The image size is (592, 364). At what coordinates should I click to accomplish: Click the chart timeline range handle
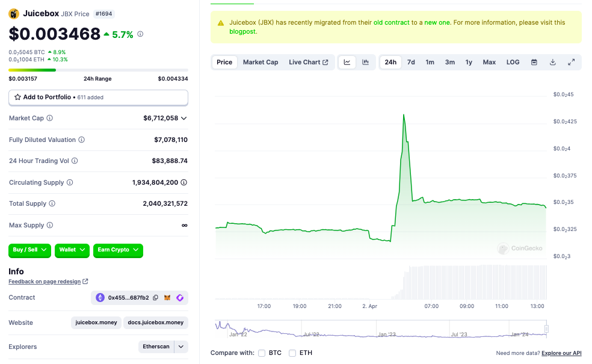point(546,329)
